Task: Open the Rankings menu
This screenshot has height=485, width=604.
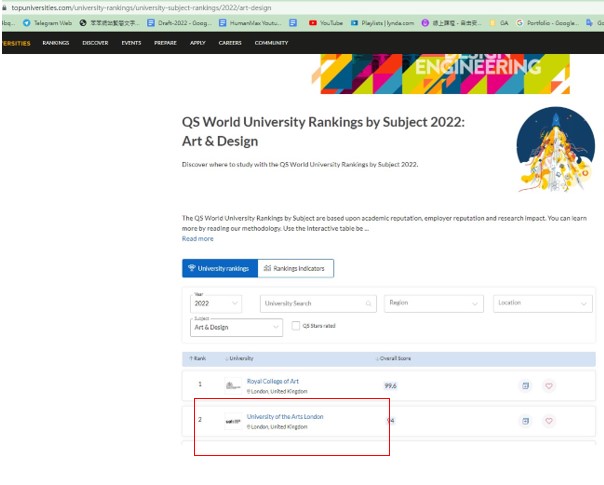Action: 56,43
